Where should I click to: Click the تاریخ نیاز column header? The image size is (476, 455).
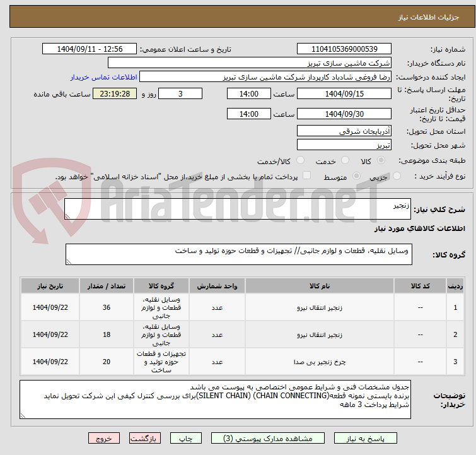[50, 286]
